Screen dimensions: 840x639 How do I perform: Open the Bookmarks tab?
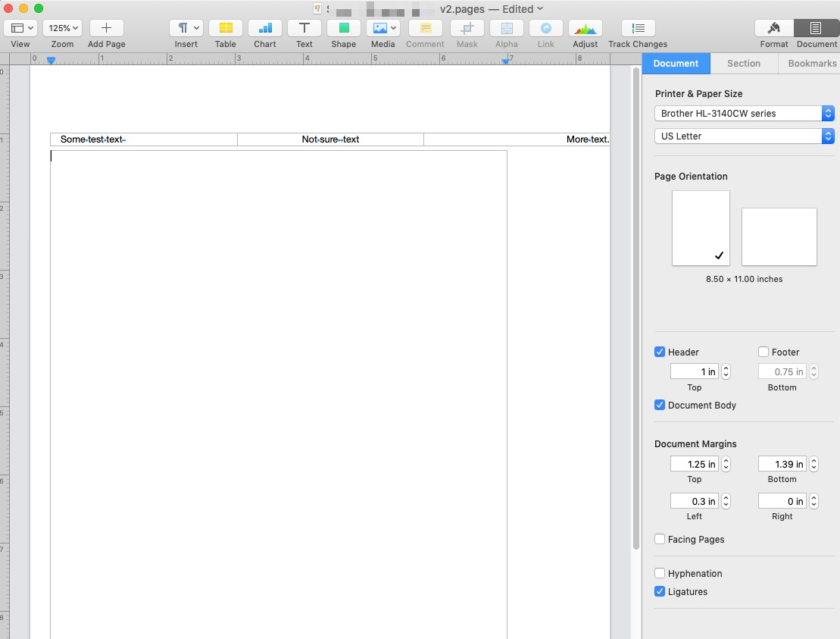point(812,64)
